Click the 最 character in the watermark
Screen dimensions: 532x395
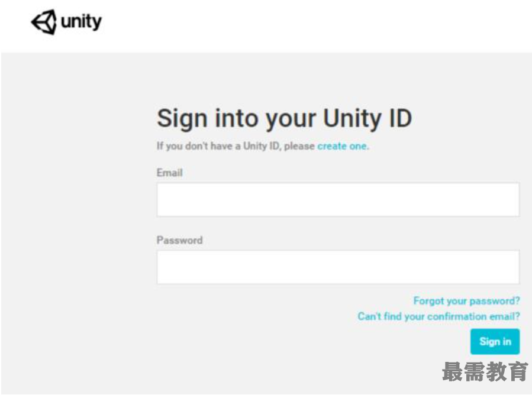(x=453, y=371)
